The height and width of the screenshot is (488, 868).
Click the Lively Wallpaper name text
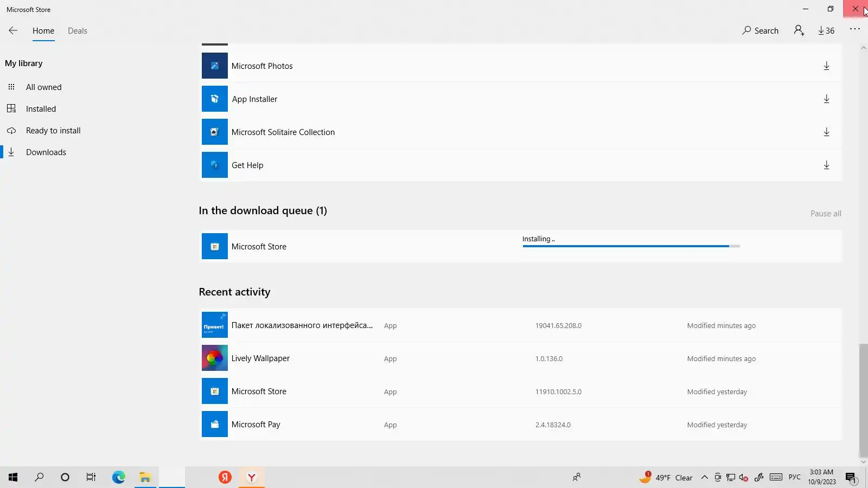tap(260, 358)
